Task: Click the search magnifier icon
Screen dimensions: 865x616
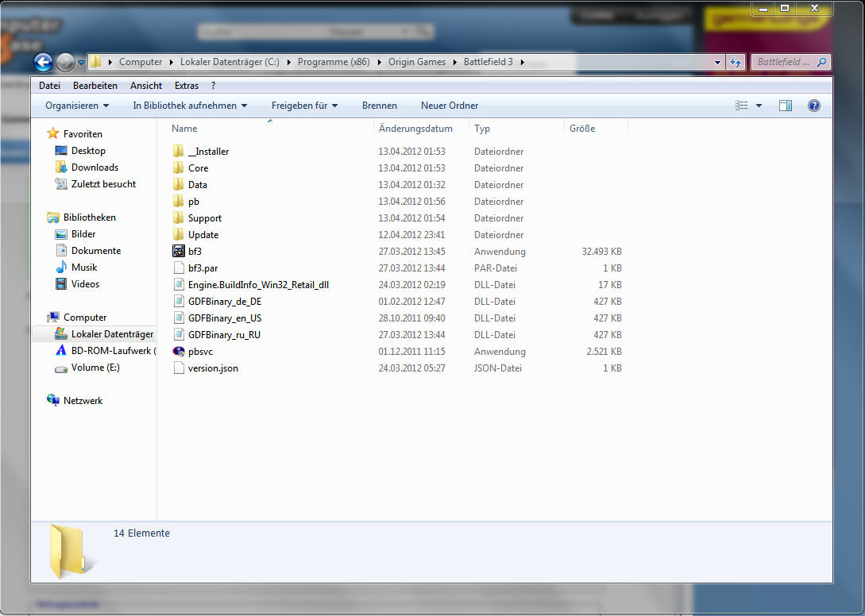Action: 821,62
